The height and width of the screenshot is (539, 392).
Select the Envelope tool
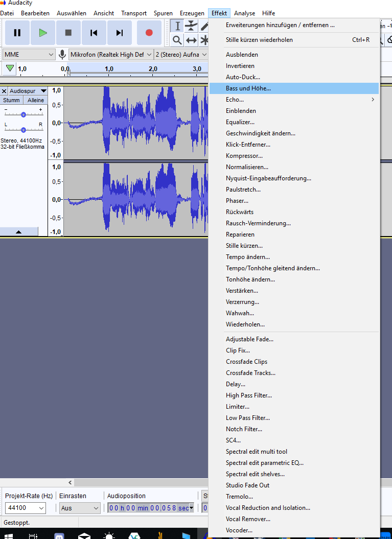coord(191,26)
